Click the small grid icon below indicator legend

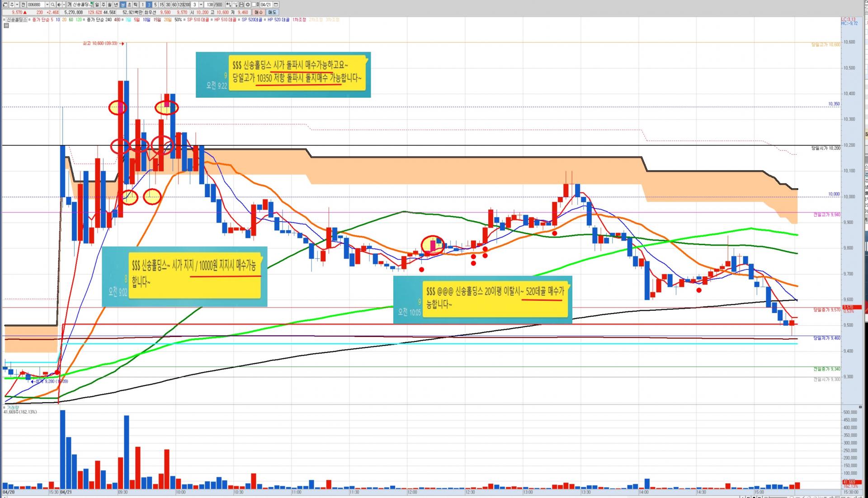(x=6, y=25)
